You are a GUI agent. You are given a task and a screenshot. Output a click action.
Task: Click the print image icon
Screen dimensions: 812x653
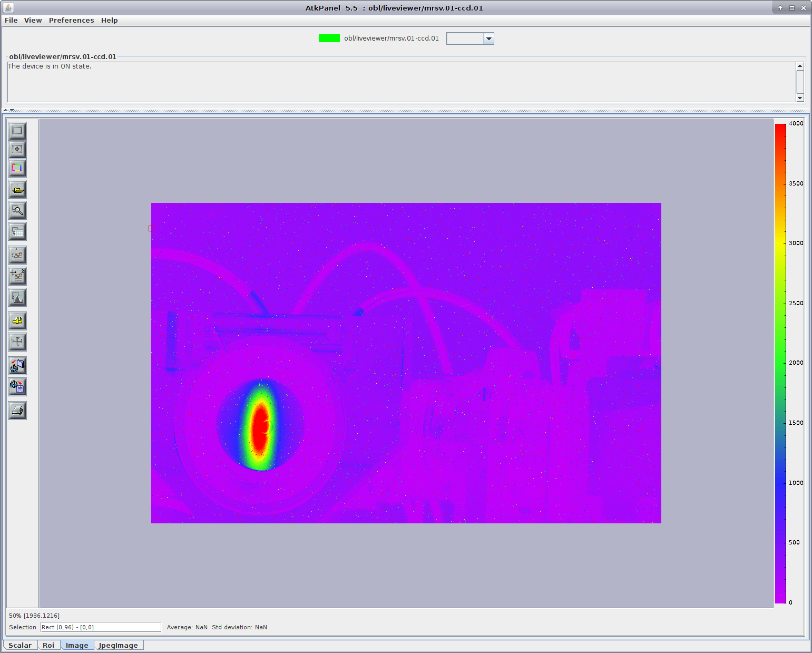pyautogui.click(x=17, y=411)
